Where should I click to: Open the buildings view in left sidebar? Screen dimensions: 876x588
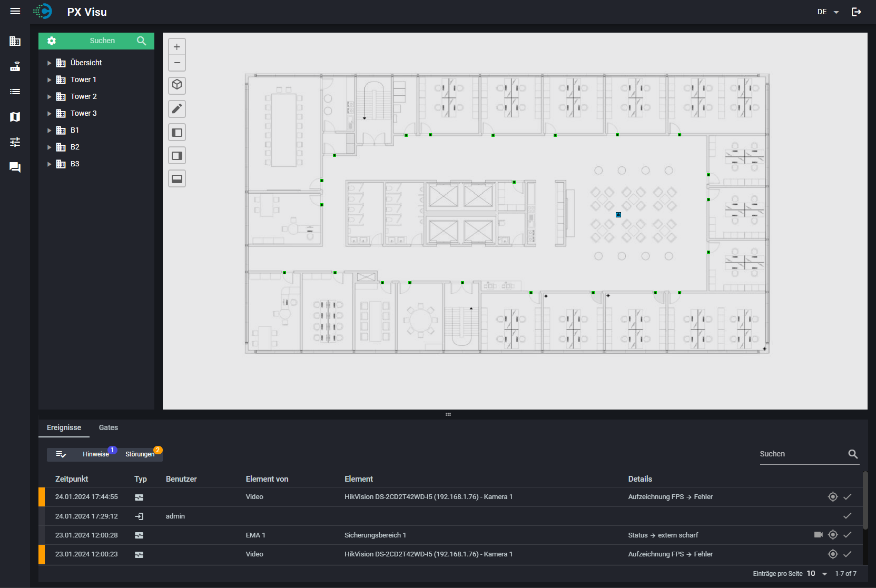(x=15, y=41)
